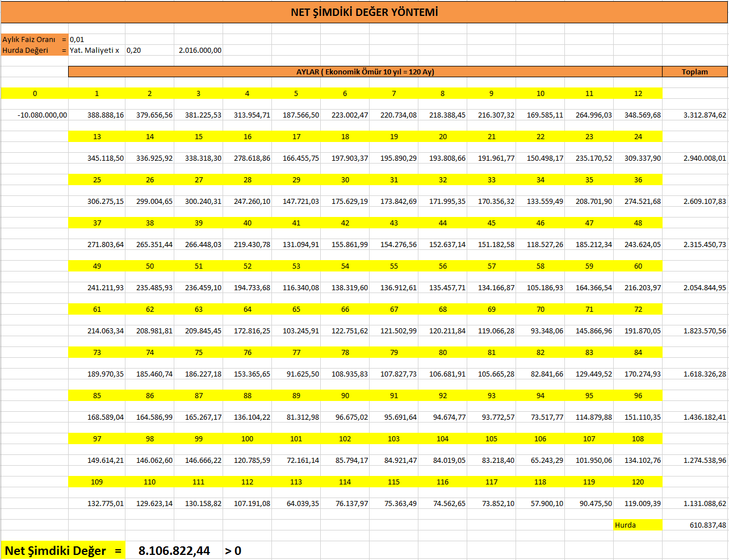729x560 pixels.
Task: Select the value 91.625,50
Action: coord(303,374)
